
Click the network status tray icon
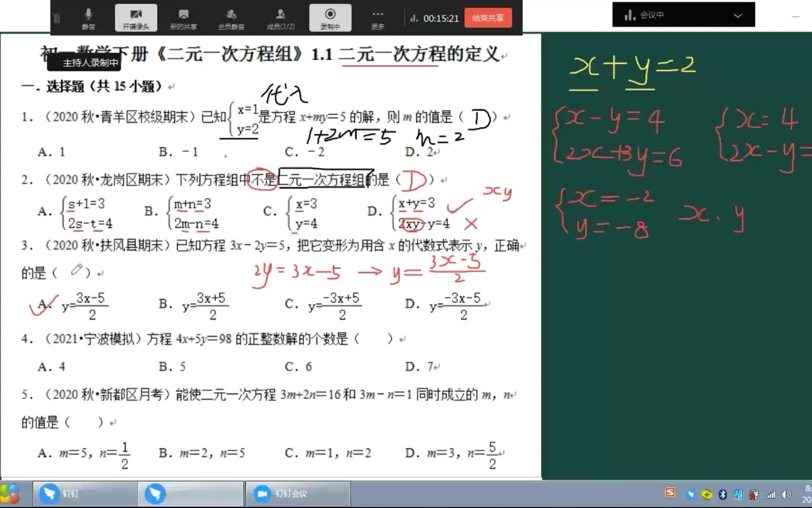[771, 494]
